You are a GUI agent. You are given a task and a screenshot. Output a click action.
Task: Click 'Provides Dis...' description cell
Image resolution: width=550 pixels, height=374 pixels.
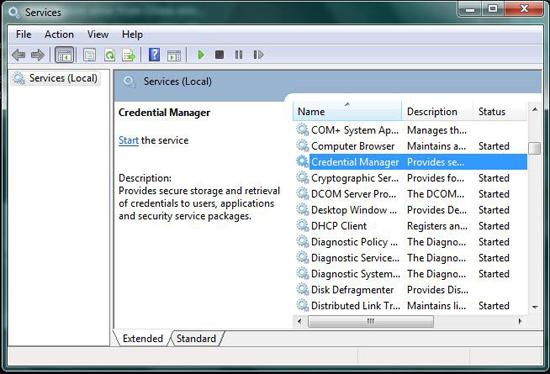[437, 290]
